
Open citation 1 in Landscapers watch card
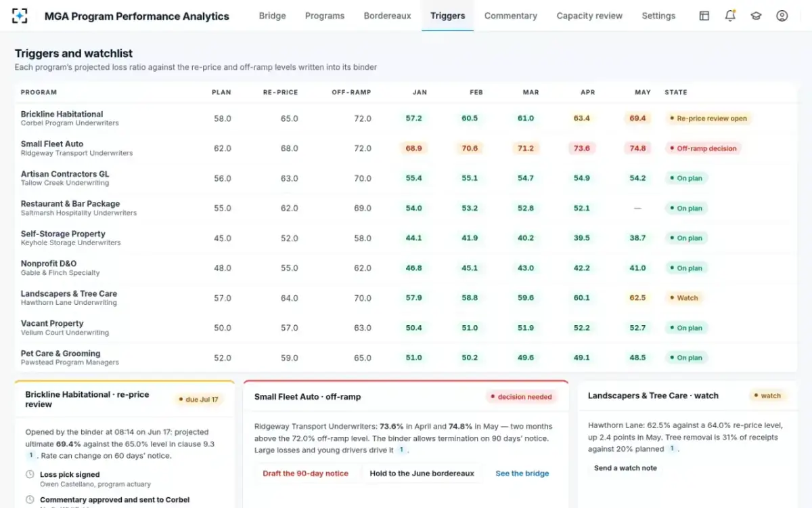coord(673,448)
